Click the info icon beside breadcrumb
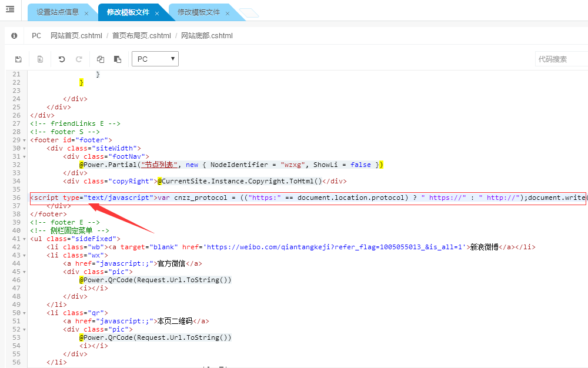The width and height of the screenshot is (588, 368). pyautogui.click(x=14, y=36)
